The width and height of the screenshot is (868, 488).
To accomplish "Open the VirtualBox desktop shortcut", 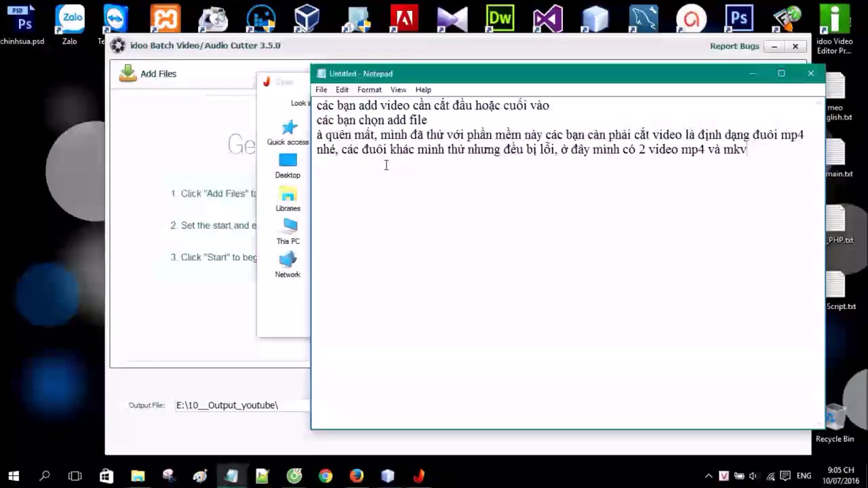I will point(307,19).
